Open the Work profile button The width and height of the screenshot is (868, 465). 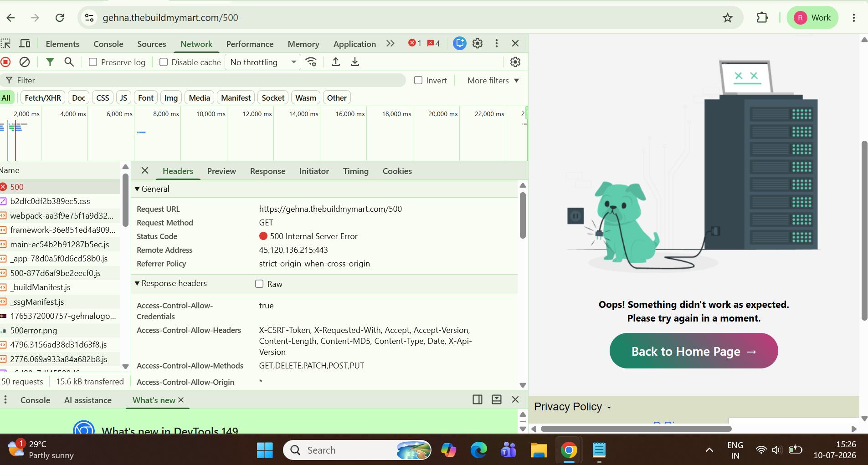[812, 18]
